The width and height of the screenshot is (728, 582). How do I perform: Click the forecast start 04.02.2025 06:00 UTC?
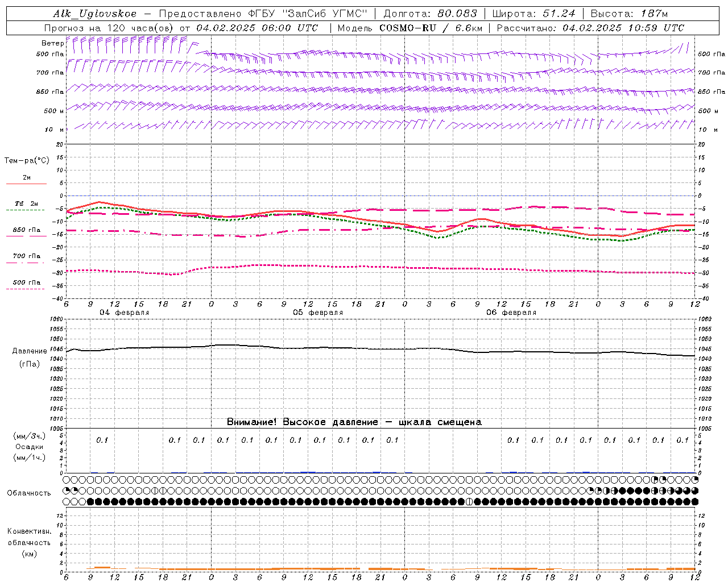tap(257, 28)
